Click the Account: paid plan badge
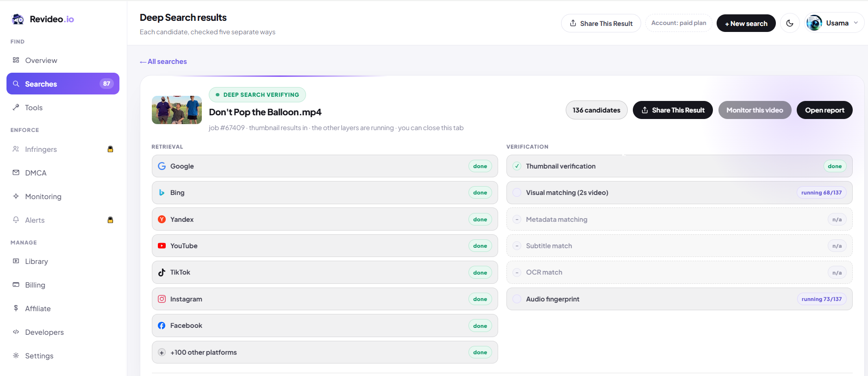 (x=679, y=23)
